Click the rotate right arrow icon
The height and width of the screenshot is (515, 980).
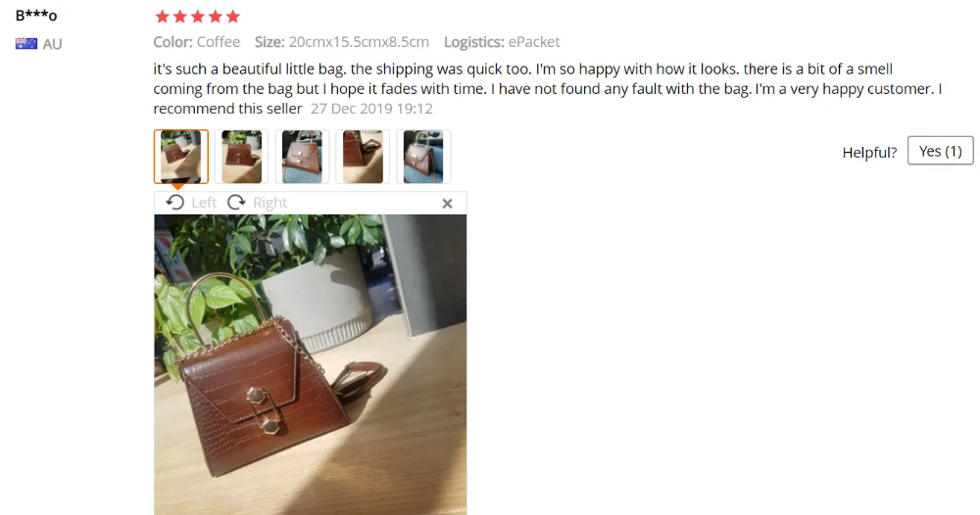[x=236, y=203]
